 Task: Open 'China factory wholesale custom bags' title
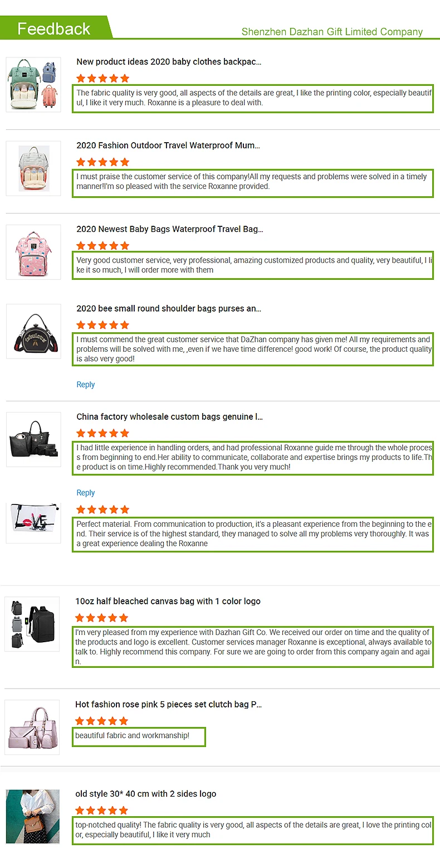tap(169, 416)
